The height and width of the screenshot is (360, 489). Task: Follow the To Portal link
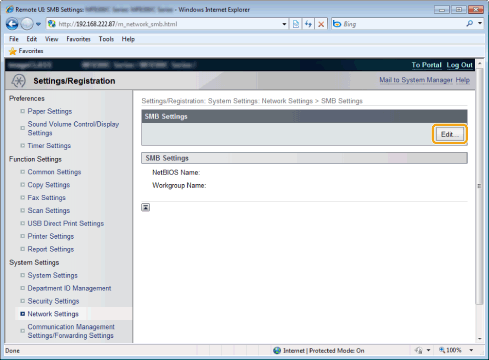coord(426,65)
